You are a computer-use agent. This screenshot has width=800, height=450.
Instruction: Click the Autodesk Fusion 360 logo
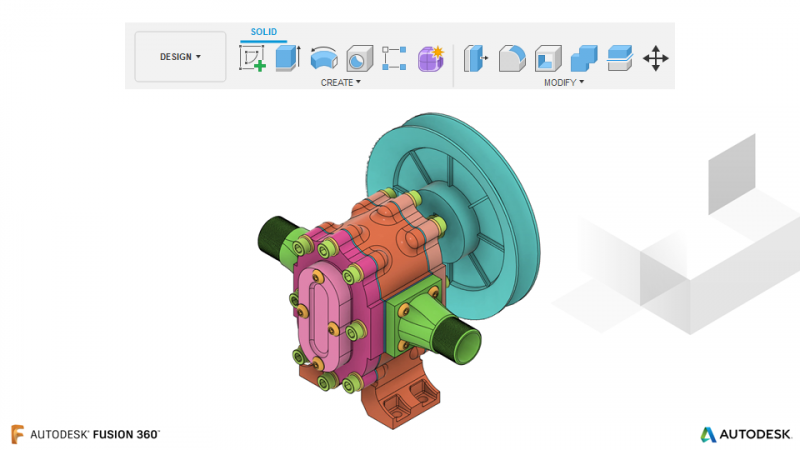[85, 434]
